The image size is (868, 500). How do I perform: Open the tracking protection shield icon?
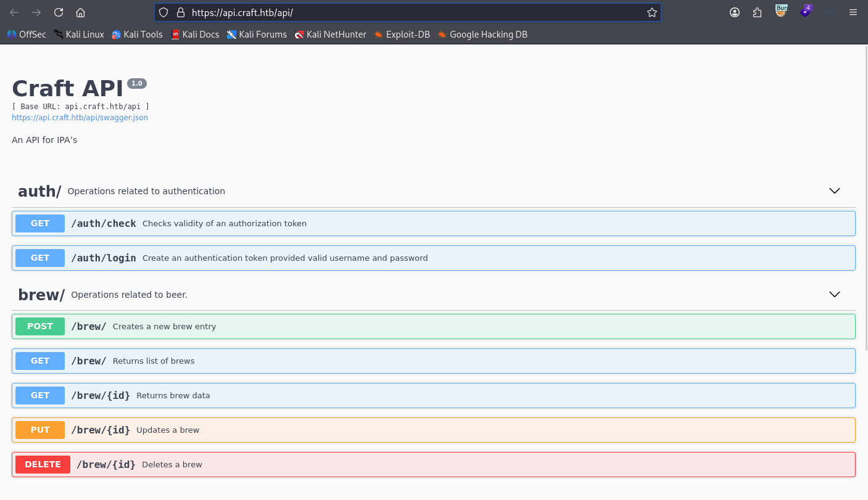(163, 12)
